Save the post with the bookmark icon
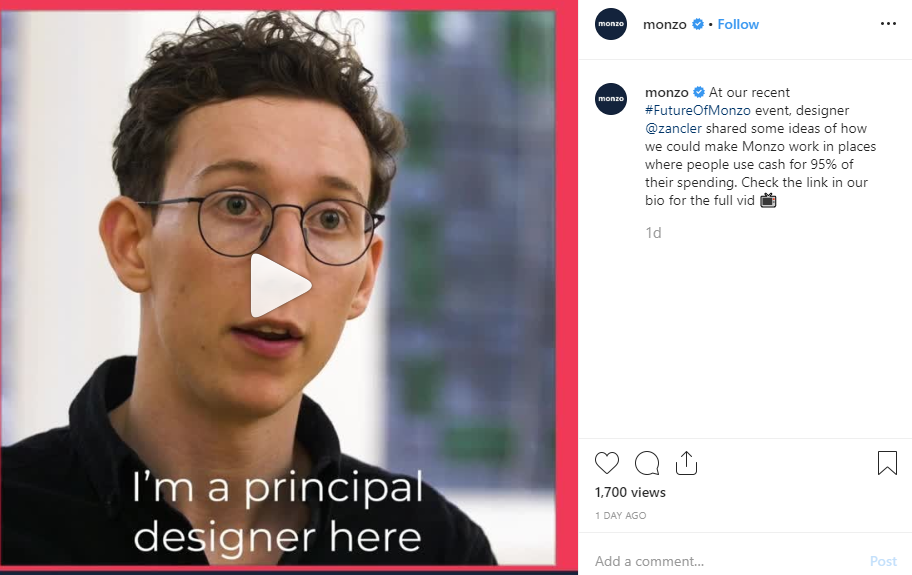 (887, 463)
